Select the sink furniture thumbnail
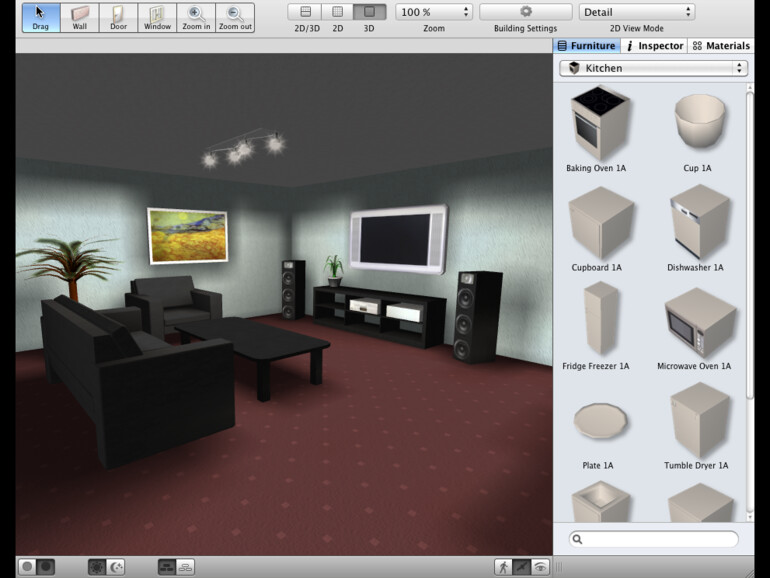 600,502
